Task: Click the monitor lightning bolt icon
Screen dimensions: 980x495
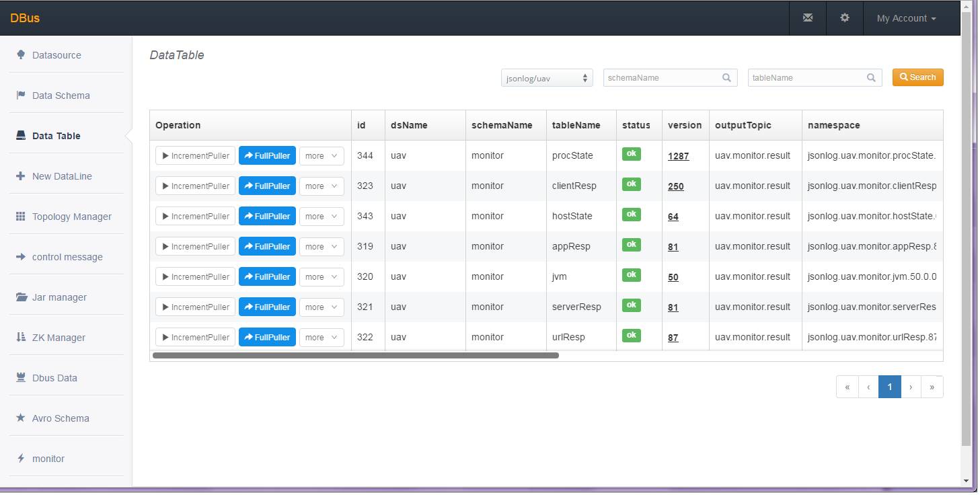Action: (x=21, y=458)
